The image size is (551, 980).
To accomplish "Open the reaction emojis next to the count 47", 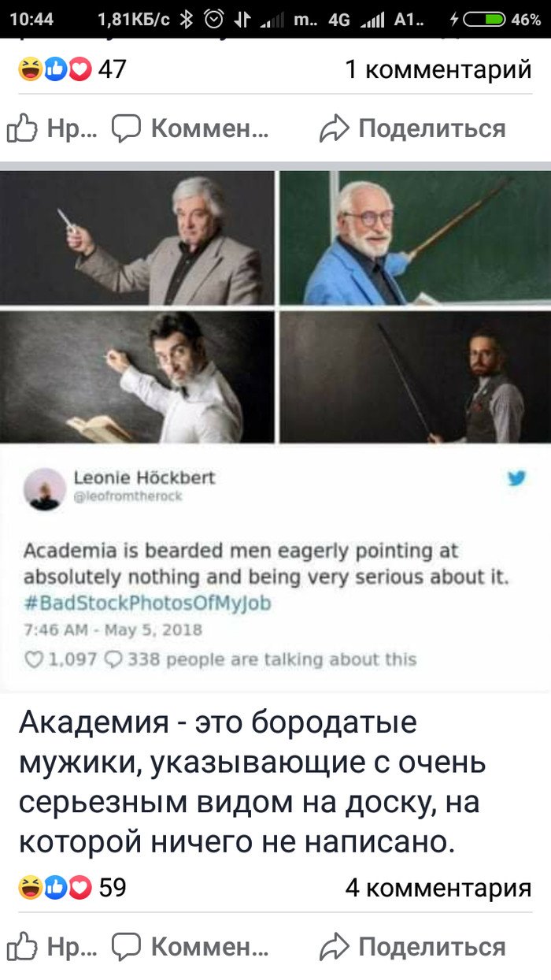I will click(x=55, y=70).
